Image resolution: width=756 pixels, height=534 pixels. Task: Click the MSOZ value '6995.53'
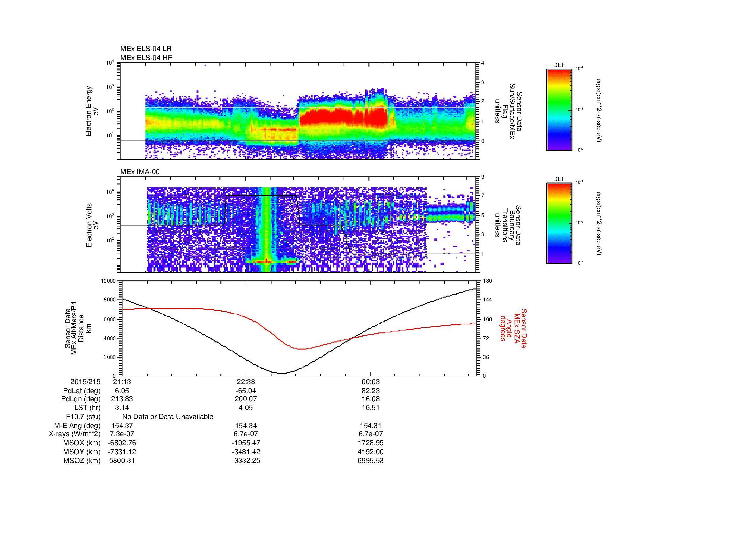[370, 461]
